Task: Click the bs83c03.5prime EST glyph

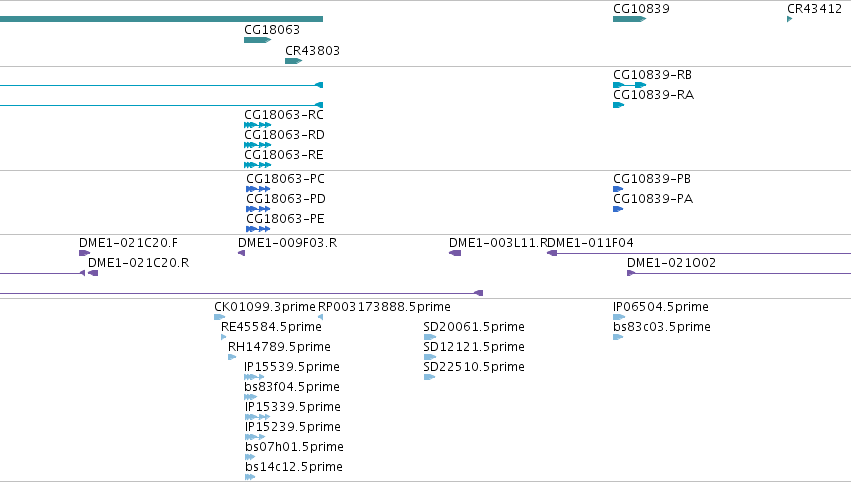Action: tap(618, 337)
